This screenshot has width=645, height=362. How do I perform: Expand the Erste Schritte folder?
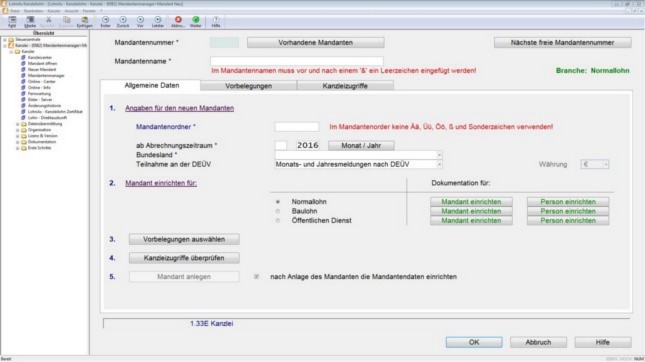[x=17, y=148]
